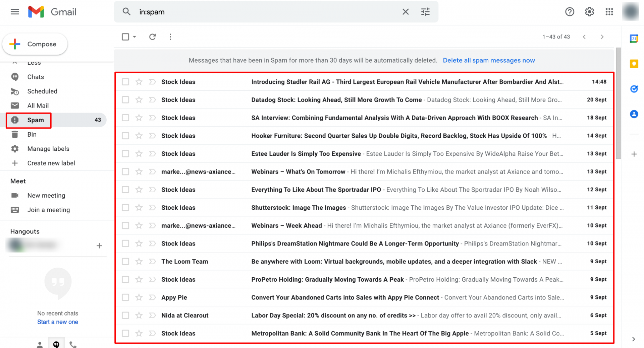
Task: Check the Sportradar IPO email
Action: pos(125,190)
